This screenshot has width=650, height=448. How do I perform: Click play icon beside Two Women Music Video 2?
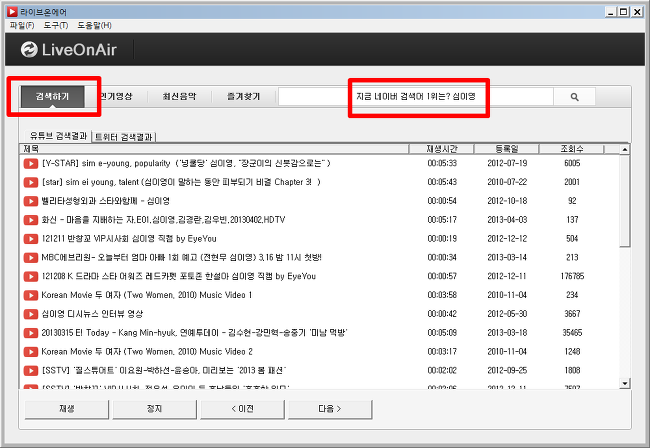point(31,352)
